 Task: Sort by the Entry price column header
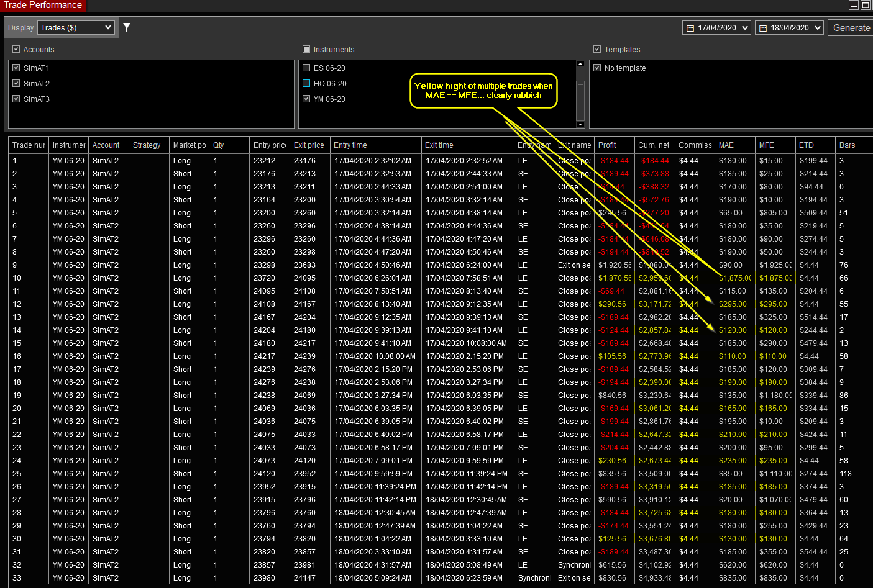pyautogui.click(x=270, y=145)
